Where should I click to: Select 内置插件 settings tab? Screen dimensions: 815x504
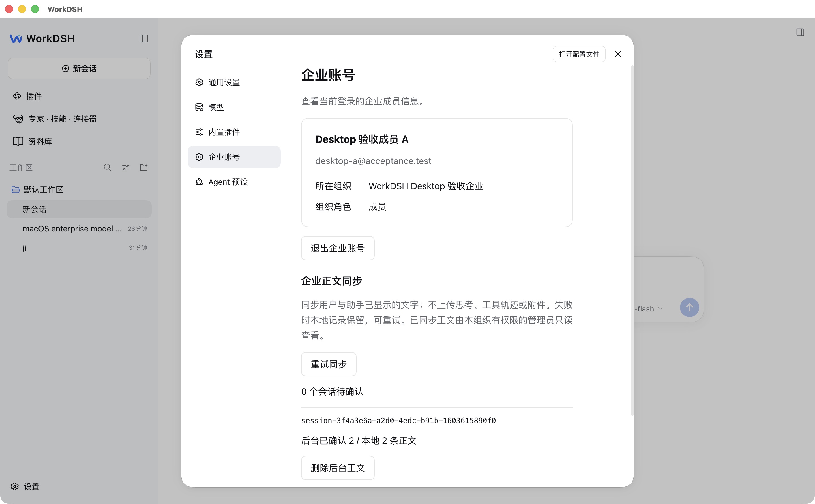234,132
